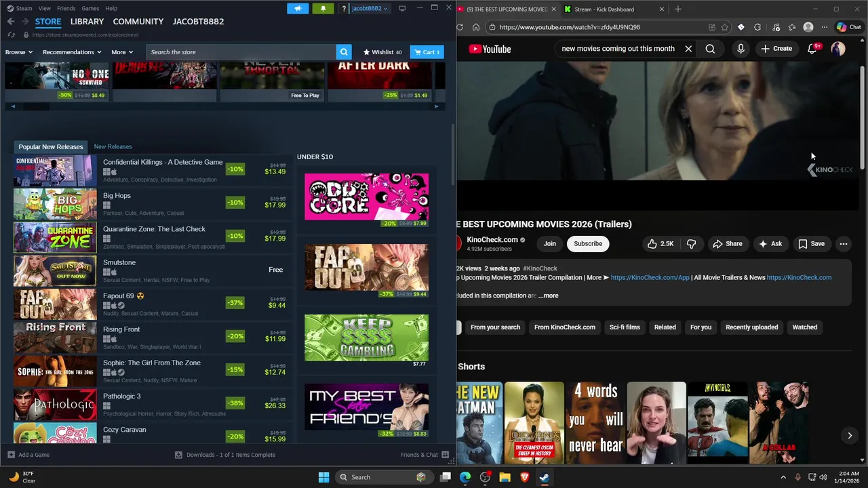Open Big Hops in the new releases list
Viewport: 868px width, 488px height.
click(x=153, y=204)
